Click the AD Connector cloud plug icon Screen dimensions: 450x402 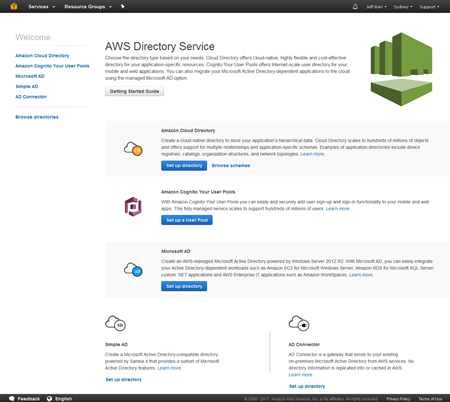point(299,323)
